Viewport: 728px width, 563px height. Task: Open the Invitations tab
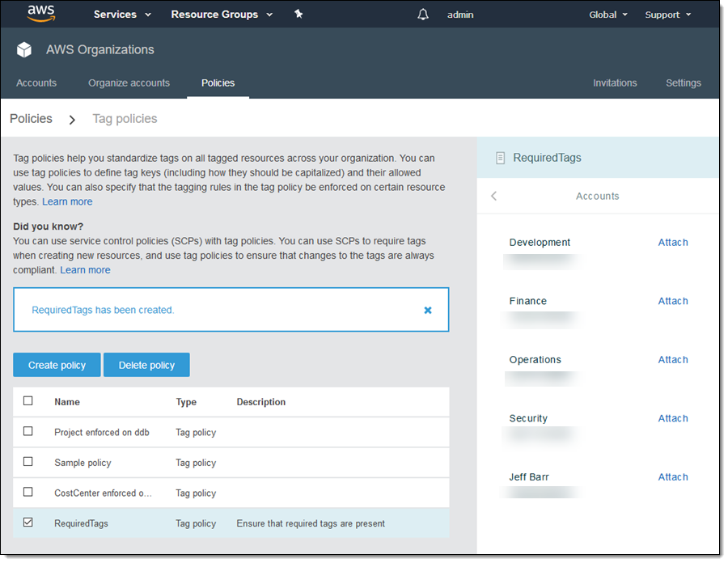[x=615, y=83]
